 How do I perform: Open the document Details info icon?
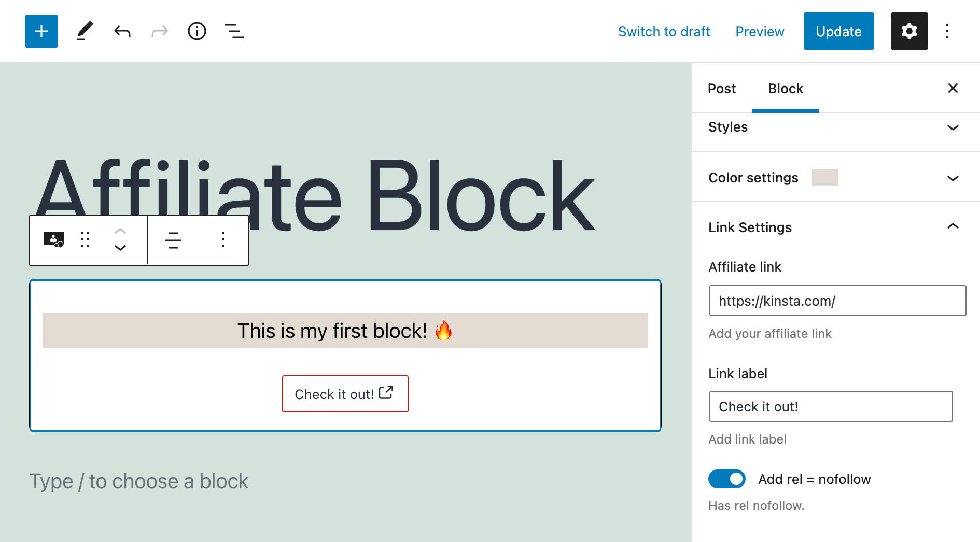click(197, 31)
